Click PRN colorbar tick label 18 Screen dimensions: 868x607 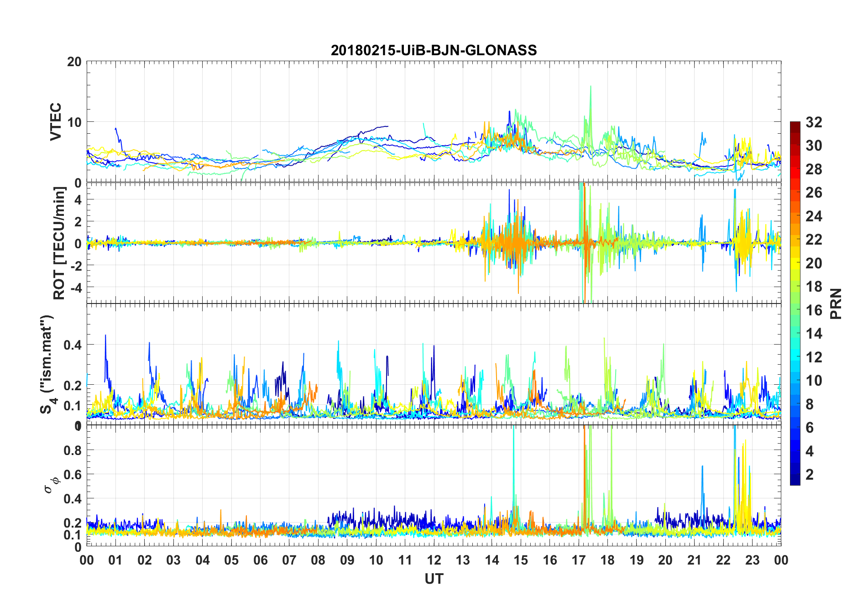[814, 287]
